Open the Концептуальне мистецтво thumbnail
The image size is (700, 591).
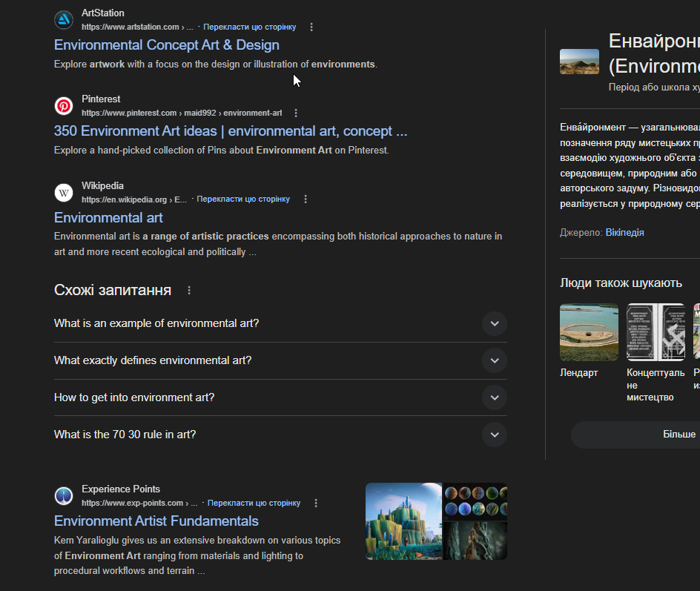pos(656,332)
